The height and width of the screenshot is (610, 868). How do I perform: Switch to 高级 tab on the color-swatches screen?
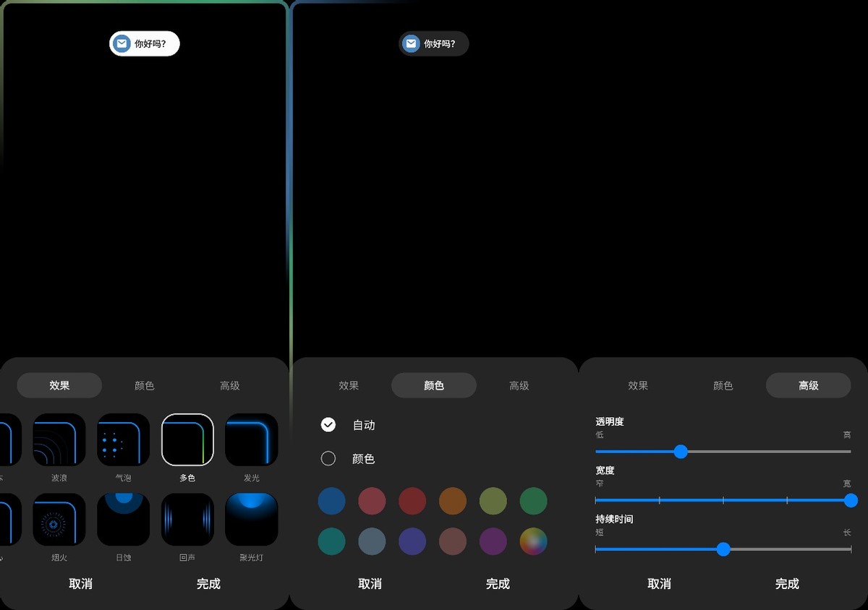point(519,385)
